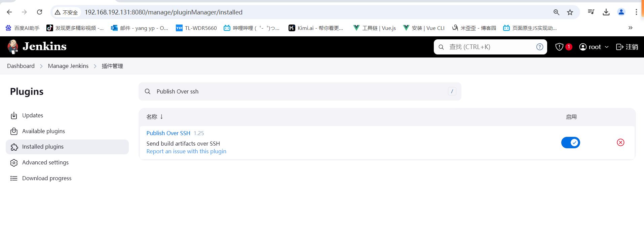Viewport: 644px width, 234px height.
Task: Open the TL-WDR5660 bookmark
Action: (196, 28)
